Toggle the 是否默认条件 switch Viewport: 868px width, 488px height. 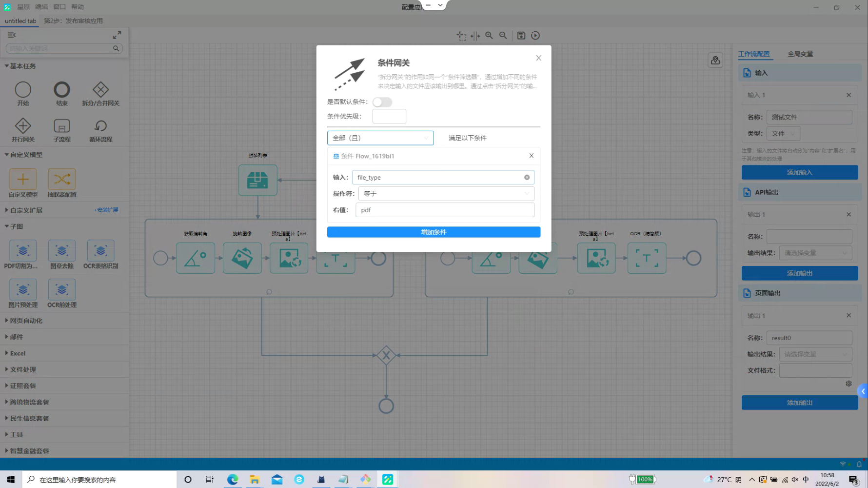pos(382,102)
